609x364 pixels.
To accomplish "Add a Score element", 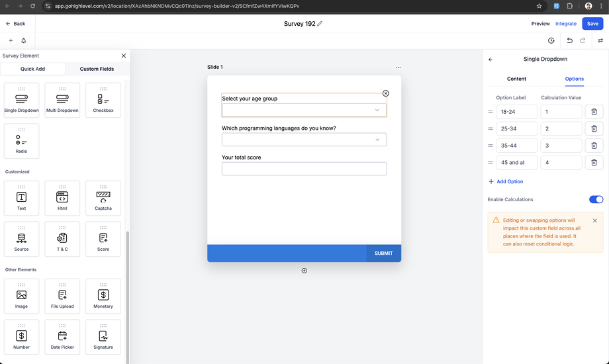I will (103, 239).
